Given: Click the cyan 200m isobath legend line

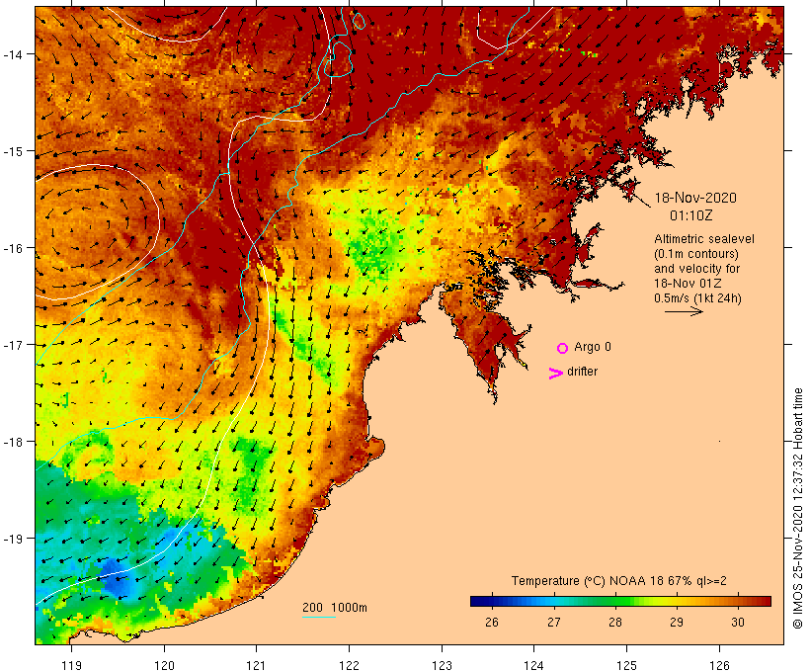Looking at the screenshot, I should [319, 617].
